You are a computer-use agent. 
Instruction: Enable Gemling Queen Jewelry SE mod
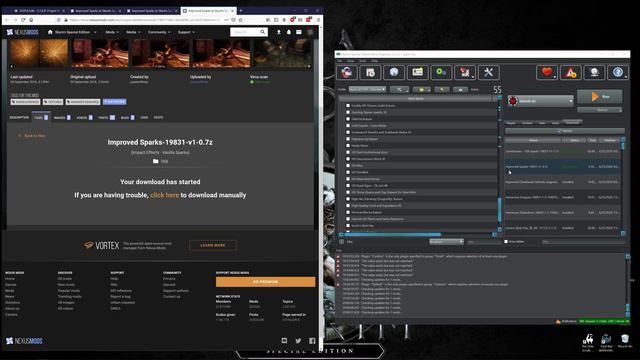pos(348,112)
